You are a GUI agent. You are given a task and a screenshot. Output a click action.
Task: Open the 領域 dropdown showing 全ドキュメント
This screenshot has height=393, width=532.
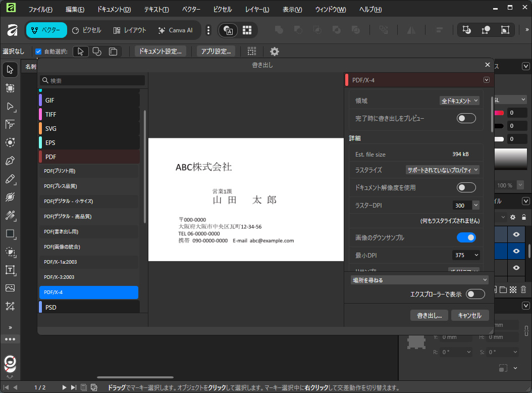(x=460, y=100)
